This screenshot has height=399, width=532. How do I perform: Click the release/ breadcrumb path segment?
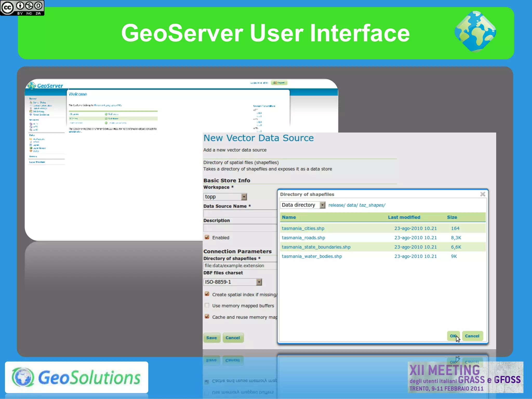pos(337,205)
